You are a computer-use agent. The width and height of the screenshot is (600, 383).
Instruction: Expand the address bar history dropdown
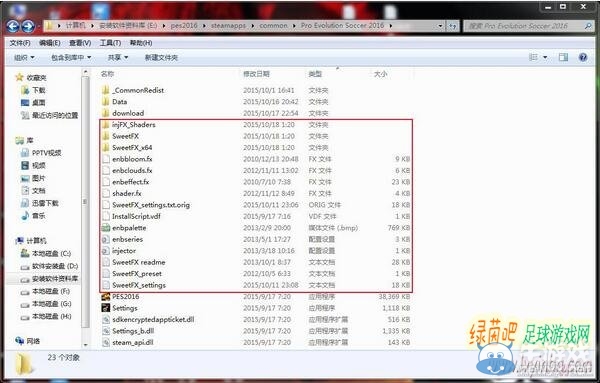click(440, 26)
